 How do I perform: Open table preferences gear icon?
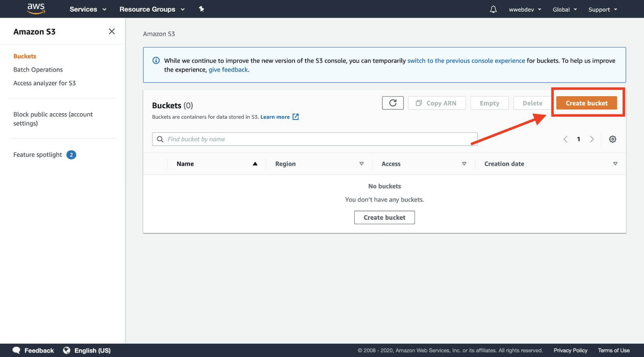tap(613, 139)
